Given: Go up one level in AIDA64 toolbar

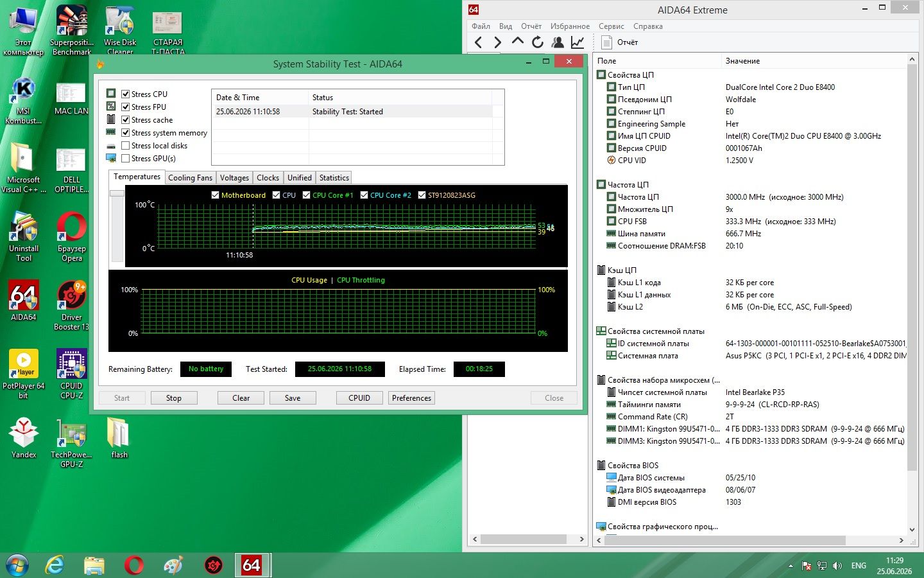Looking at the screenshot, I should click(x=517, y=42).
